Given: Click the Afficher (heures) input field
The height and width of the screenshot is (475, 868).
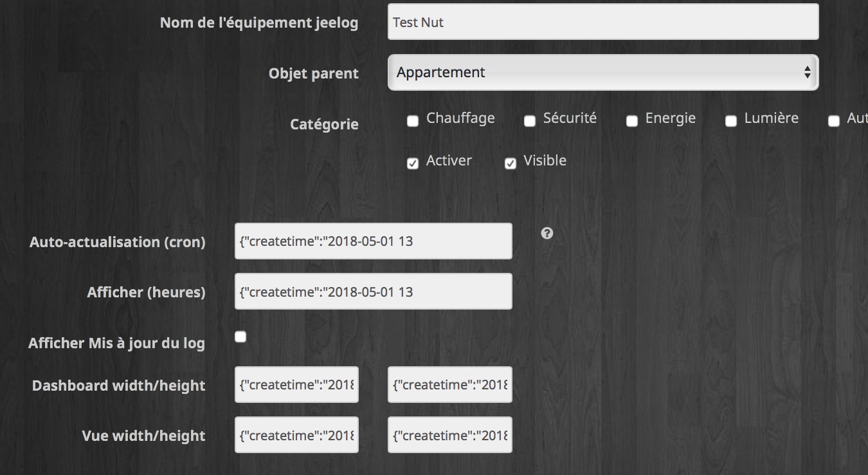Looking at the screenshot, I should tap(374, 292).
